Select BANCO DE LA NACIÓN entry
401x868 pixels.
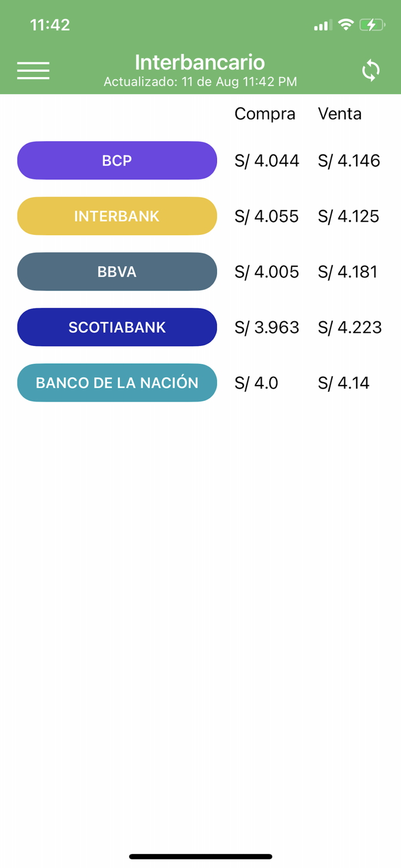(117, 382)
